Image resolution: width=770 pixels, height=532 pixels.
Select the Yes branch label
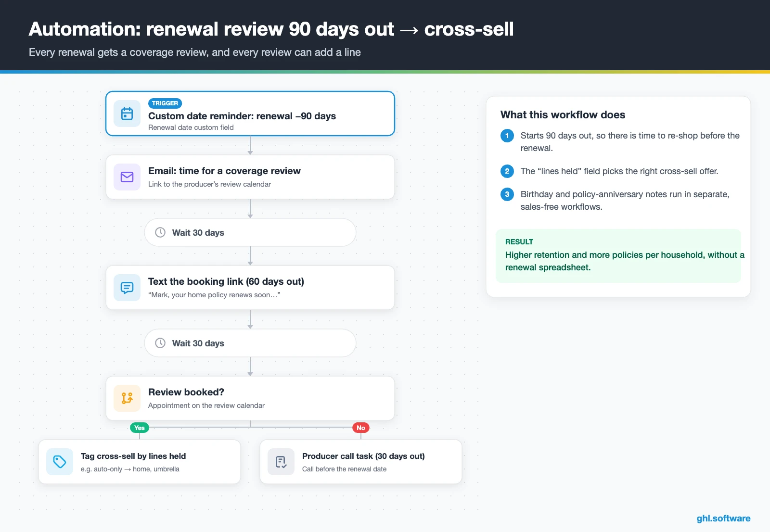140,428
